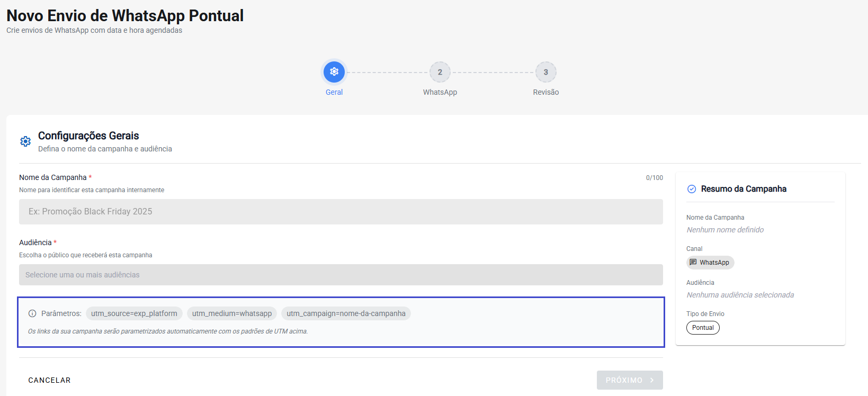
Task: Click the WhatsApp label under step 2
Action: click(x=440, y=92)
